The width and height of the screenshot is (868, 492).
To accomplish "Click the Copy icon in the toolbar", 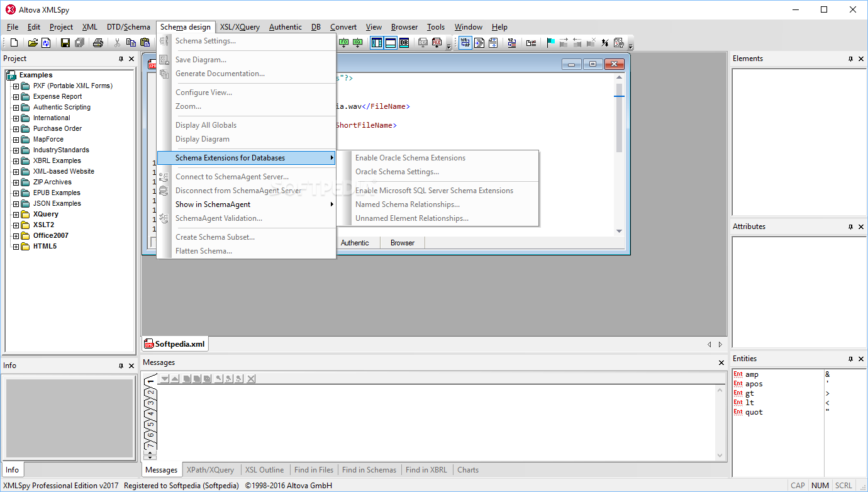I will [131, 43].
